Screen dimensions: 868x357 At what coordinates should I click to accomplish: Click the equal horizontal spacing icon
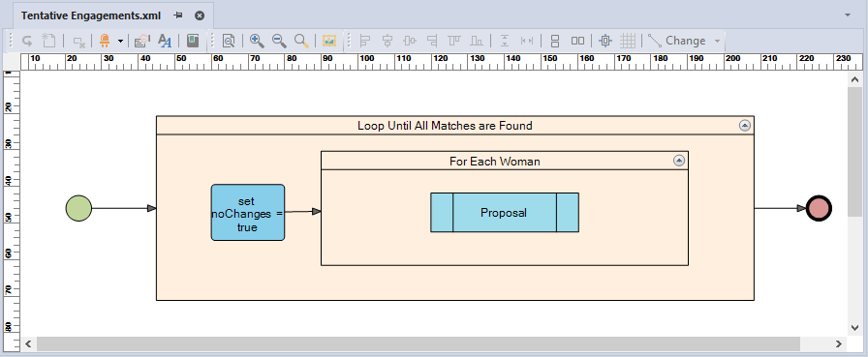click(527, 41)
